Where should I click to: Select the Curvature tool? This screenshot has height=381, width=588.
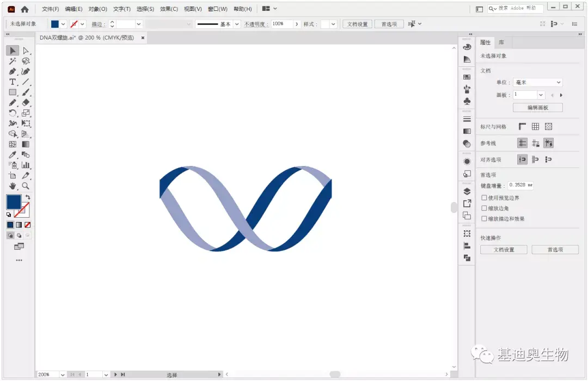[26, 71]
